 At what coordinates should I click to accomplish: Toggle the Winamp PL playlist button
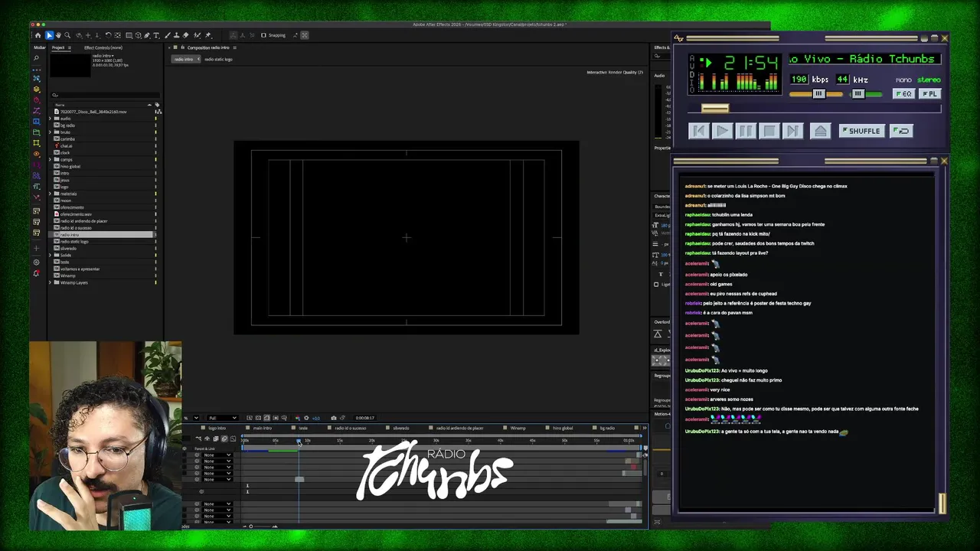point(929,94)
